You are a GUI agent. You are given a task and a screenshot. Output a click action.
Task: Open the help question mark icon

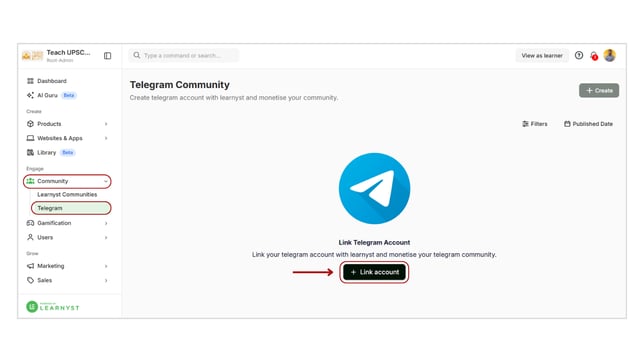pyautogui.click(x=579, y=55)
